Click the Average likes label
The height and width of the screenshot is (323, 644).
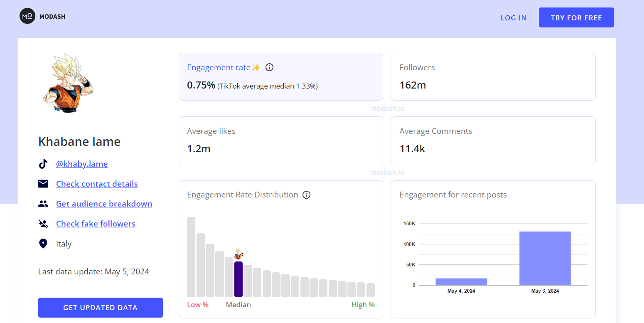[211, 131]
